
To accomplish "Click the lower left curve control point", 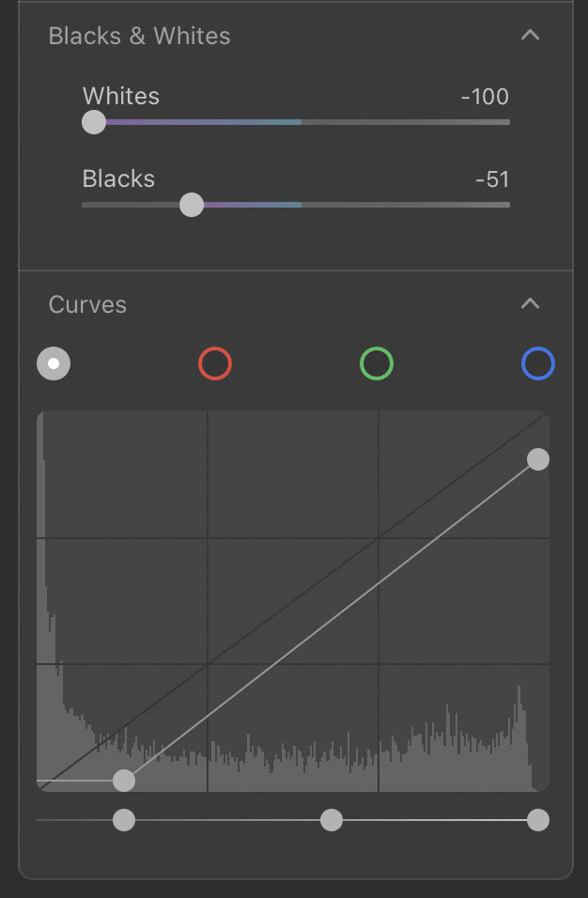I will pos(124,781).
